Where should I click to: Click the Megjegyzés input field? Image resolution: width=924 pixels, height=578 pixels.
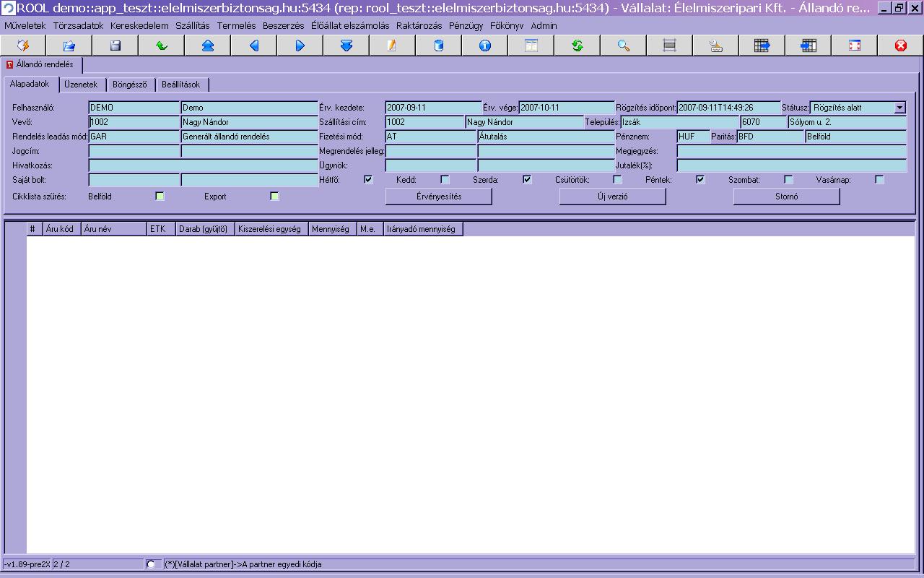(791, 151)
